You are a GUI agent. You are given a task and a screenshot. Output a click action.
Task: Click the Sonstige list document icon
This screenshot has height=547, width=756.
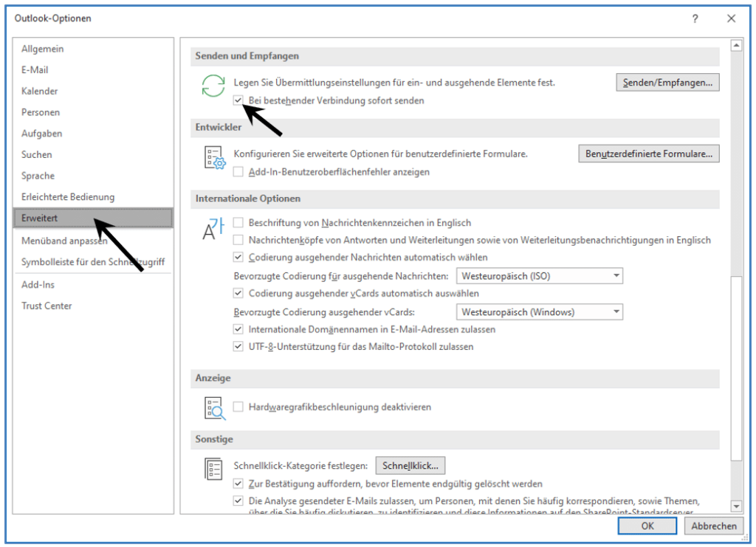tap(213, 469)
